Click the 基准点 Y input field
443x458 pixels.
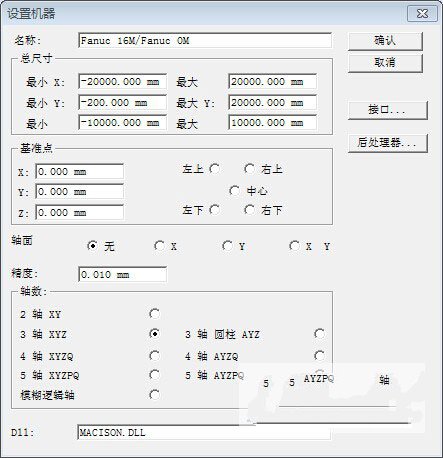[80, 192]
